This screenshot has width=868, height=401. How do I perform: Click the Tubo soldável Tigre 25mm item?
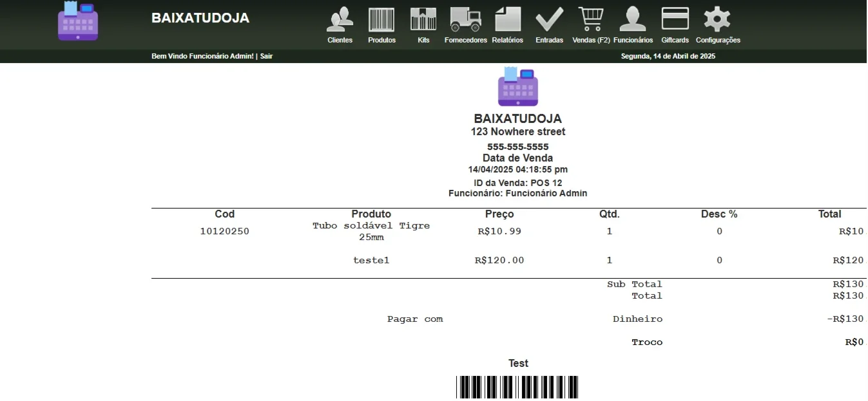(x=371, y=232)
